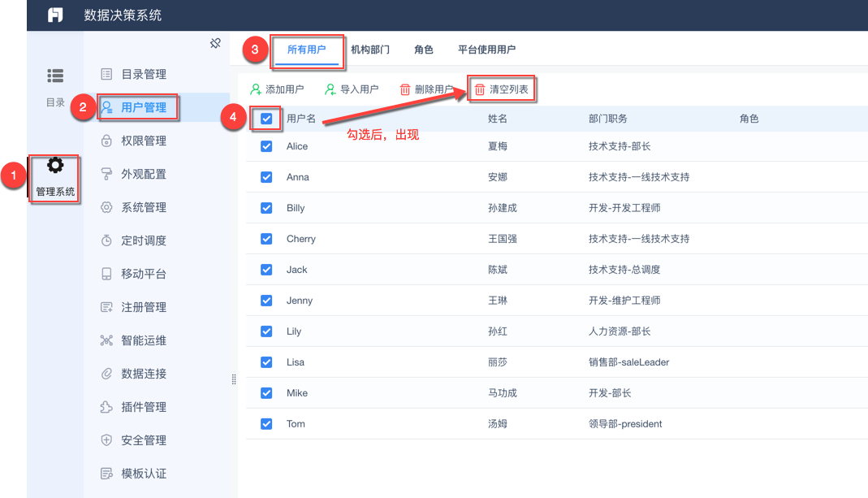Switch to the 机构部门 tab
This screenshot has height=498, width=868.
(x=370, y=50)
